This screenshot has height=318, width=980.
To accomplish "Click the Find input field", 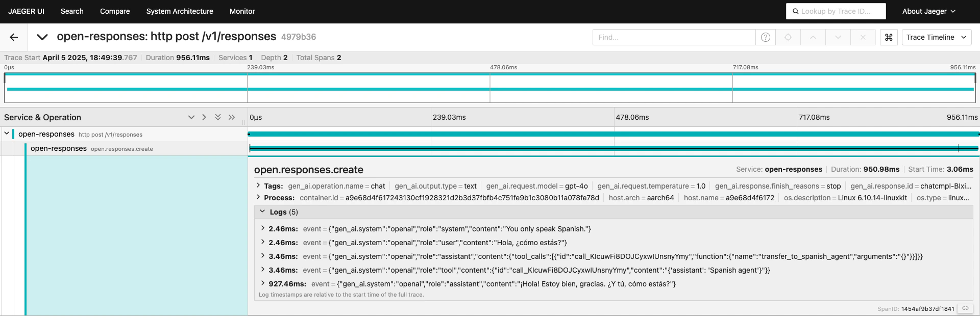I will 674,37.
